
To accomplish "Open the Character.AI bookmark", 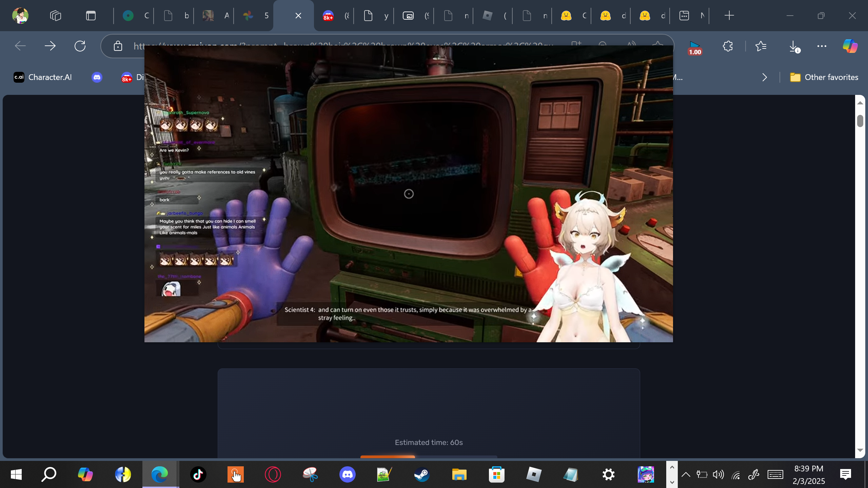I will pyautogui.click(x=43, y=77).
